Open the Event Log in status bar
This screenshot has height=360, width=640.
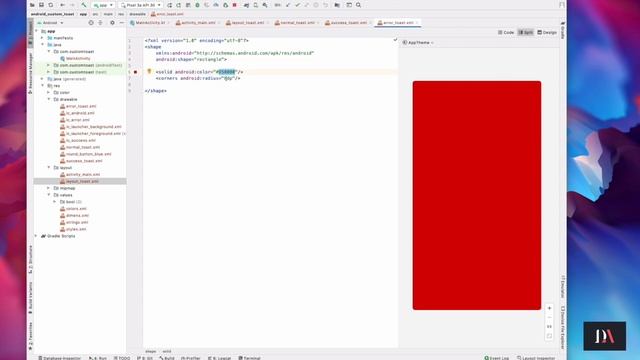pos(496,358)
